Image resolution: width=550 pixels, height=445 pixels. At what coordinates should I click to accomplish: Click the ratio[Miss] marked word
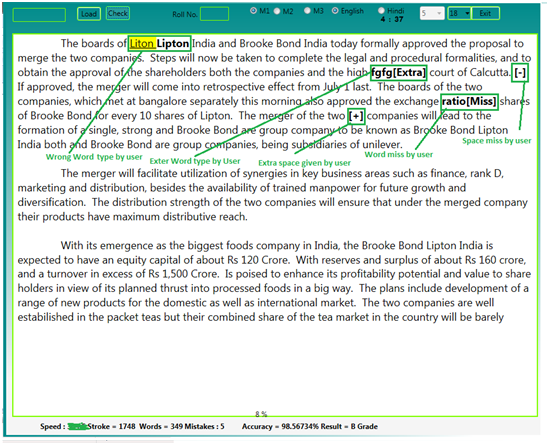pos(469,101)
